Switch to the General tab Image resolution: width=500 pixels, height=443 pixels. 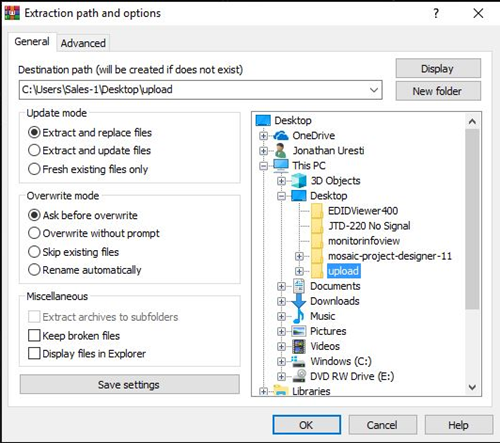point(32,42)
